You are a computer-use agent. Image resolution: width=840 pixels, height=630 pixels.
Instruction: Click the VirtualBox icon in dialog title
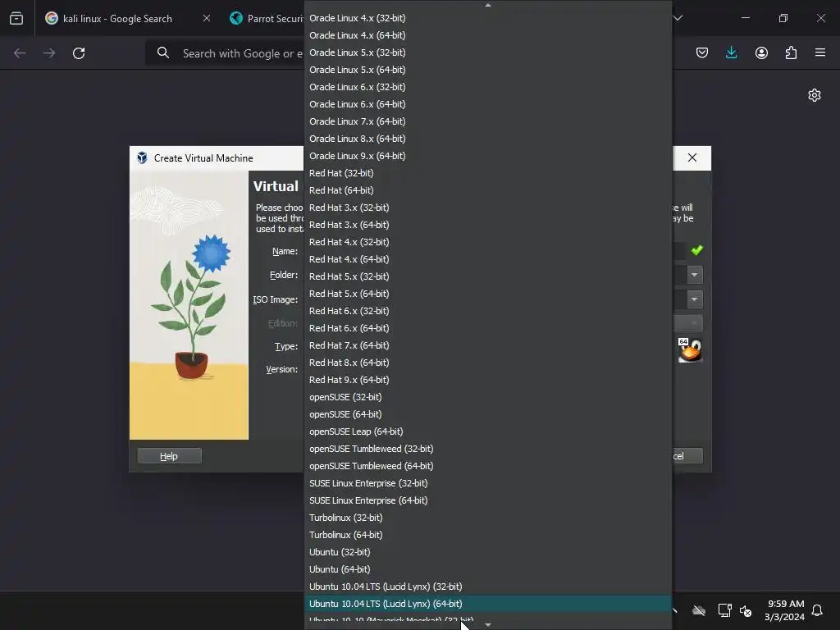tap(142, 158)
